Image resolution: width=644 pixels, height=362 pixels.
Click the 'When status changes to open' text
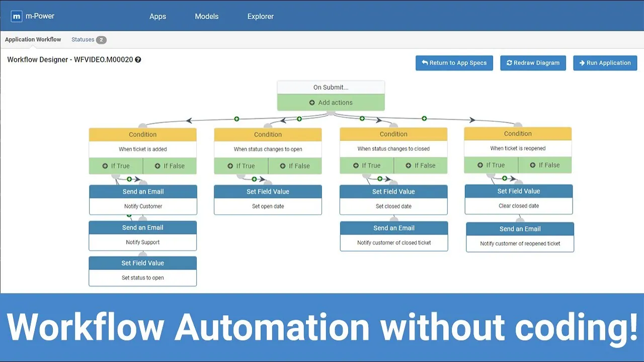click(268, 149)
